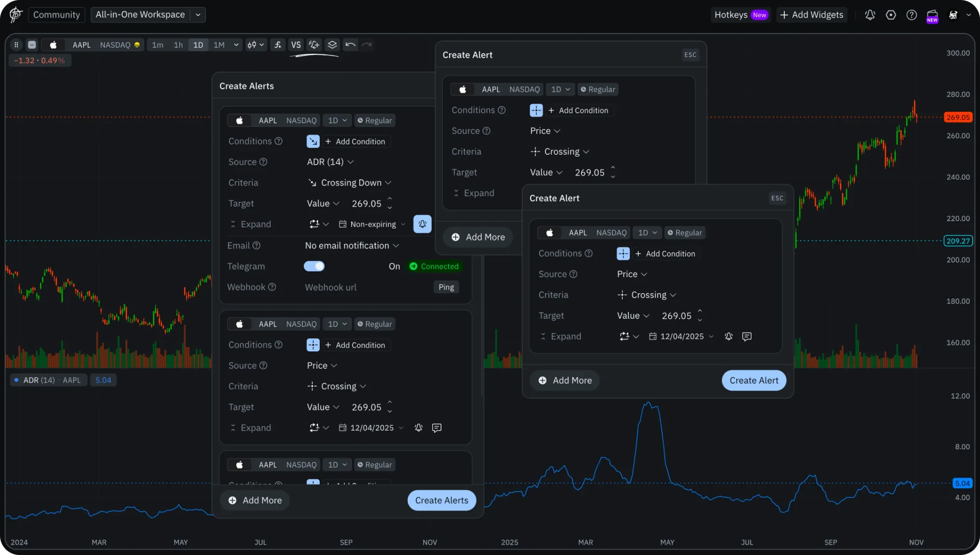Select the 1M timeframe tab
The width and height of the screenshot is (980, 555).
219,45
